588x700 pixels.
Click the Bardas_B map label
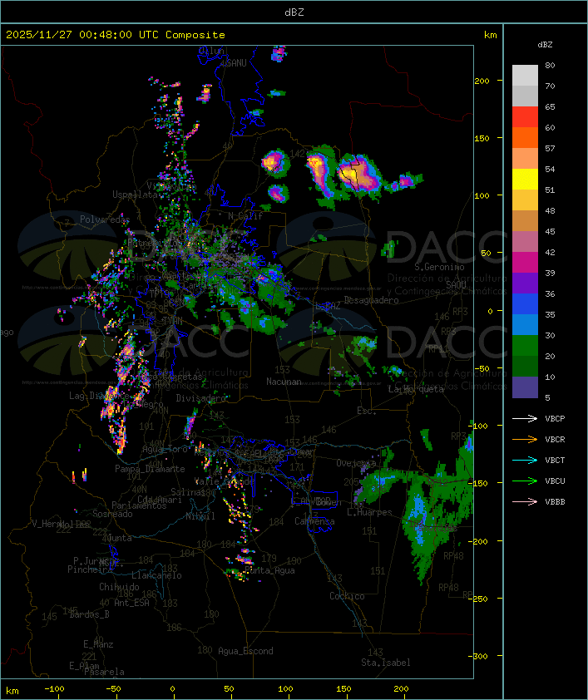(x=89, y=614)
